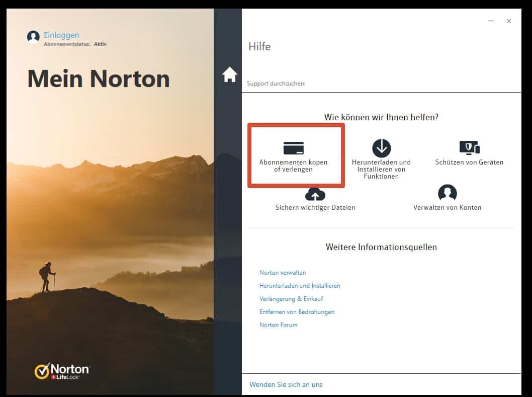Screen dimensions: 532x397
Task: Click Wenden Sie sich an uns
Action: tap(286, 384)
